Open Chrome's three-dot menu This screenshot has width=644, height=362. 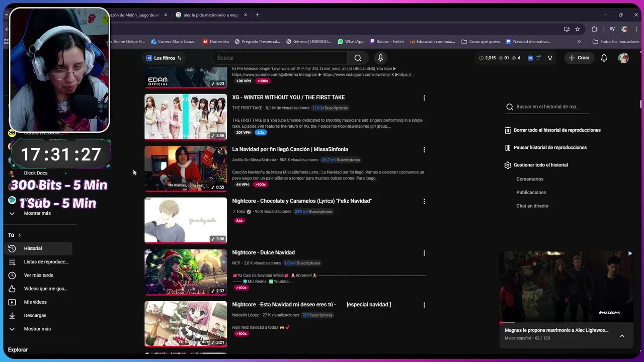click(636, 29)
